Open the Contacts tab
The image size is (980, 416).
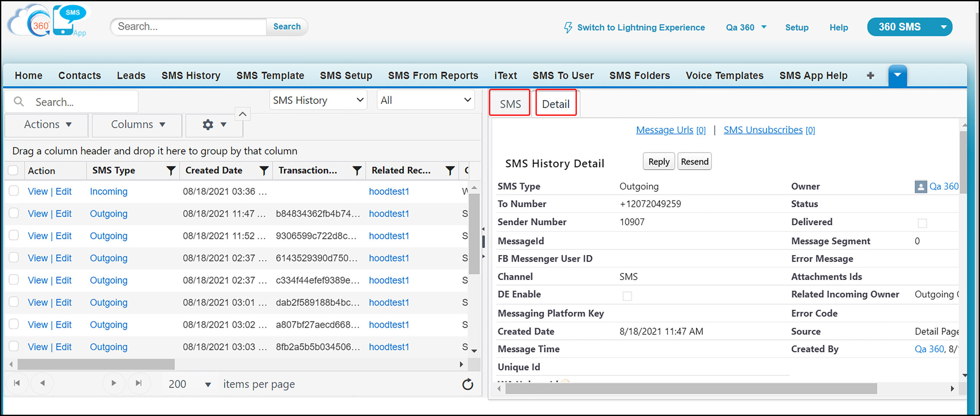(80, 76)
